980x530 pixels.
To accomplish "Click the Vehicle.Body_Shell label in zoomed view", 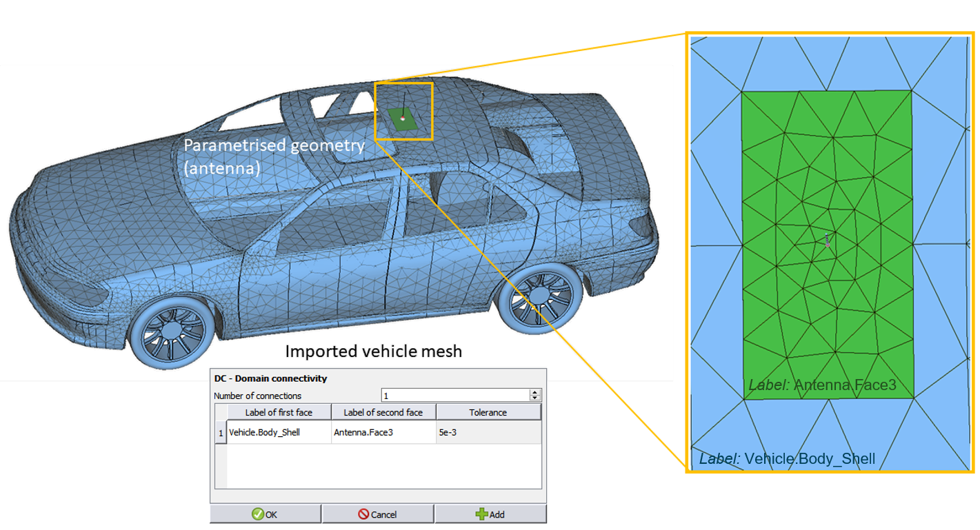I will (x=787, y=459).
